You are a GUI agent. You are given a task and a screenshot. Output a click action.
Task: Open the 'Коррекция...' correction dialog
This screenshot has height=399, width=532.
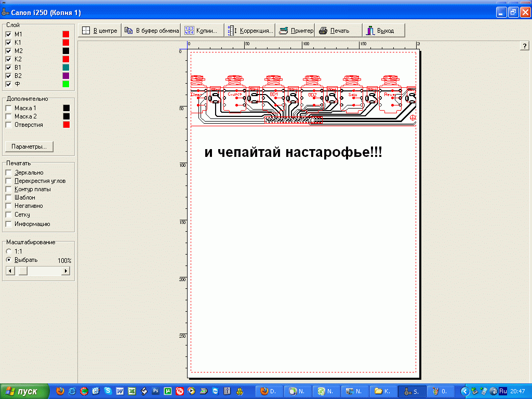pyautogui.click(x=250, y=31)
